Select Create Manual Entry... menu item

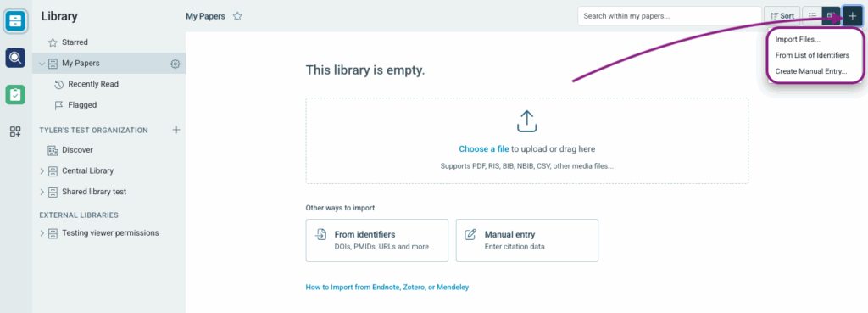(811, 71)
